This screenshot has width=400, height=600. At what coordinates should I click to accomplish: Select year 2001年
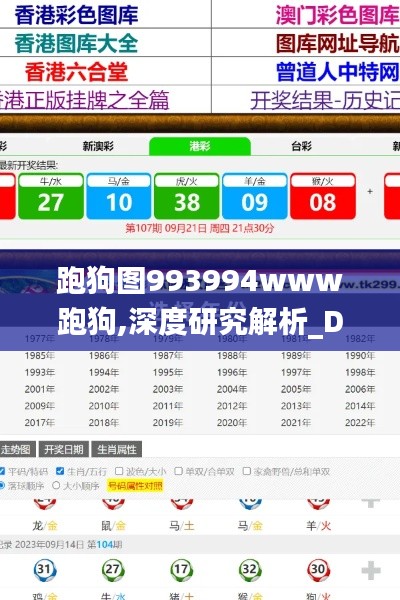[40, 389]
